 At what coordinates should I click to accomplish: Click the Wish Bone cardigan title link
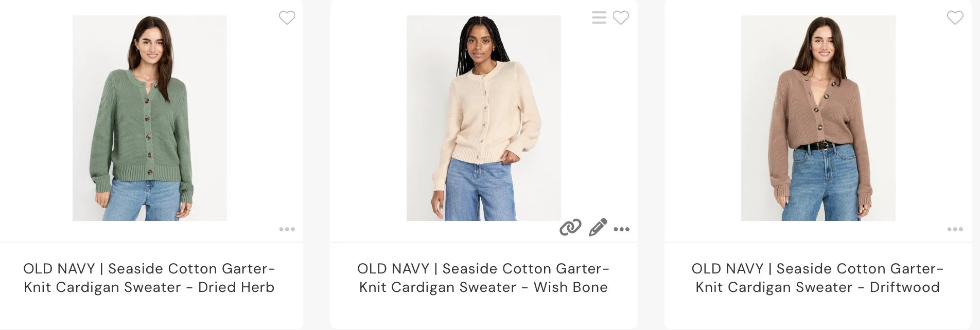484,278
